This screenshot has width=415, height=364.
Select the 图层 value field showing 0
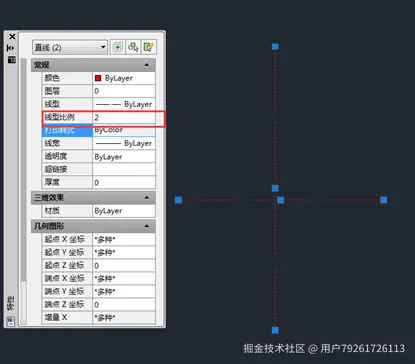(x=124, y=91)
